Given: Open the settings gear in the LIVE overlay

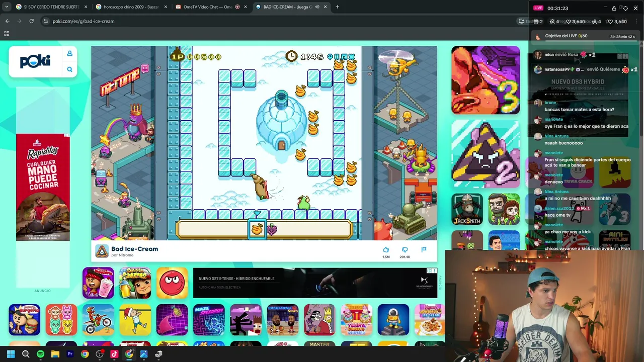Looking at the screenshot, I should [x=625, y=8].
